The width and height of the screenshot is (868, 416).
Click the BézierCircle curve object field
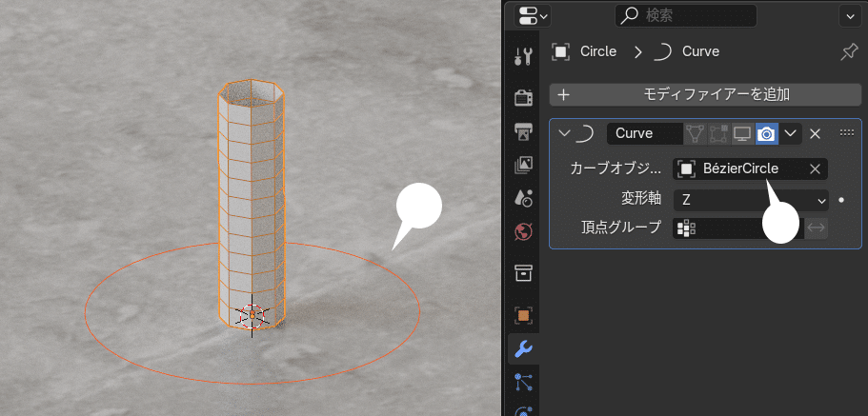(750, 168)
